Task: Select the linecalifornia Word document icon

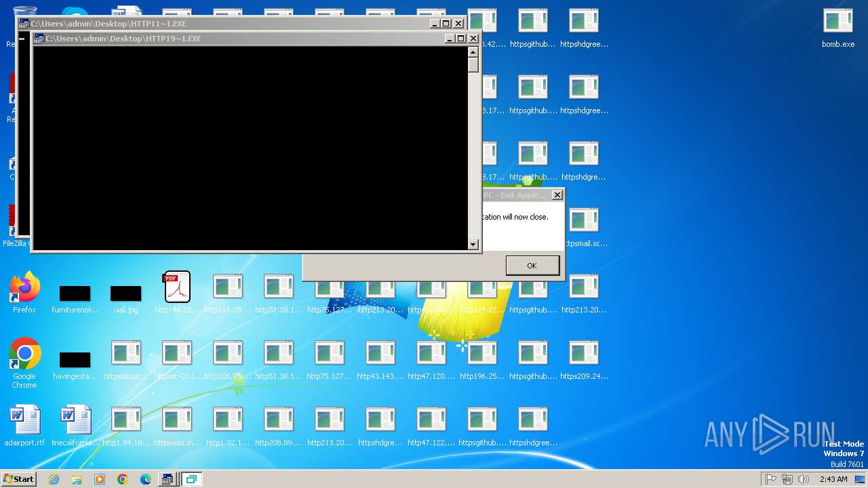Action: point(76,426)
